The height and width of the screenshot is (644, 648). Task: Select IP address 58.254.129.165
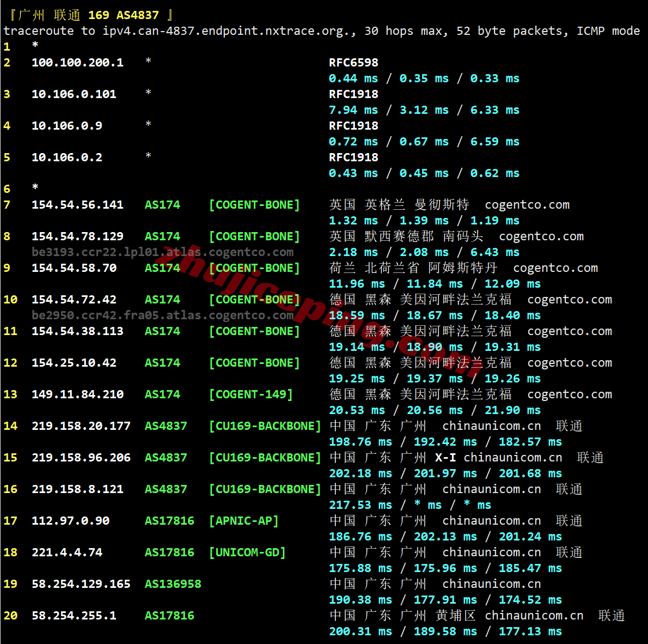pyautogui.click(x=81, y=584)
